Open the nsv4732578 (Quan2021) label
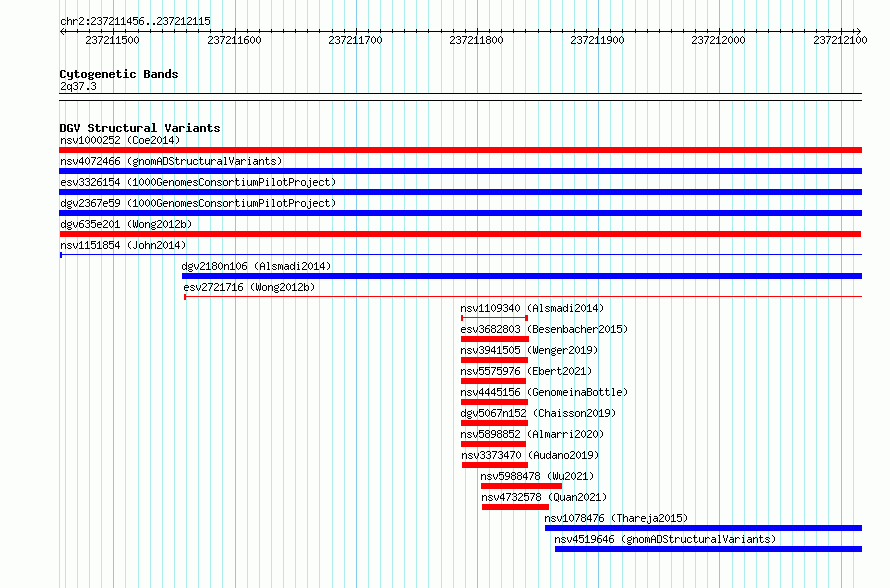Screen dimensions: 890x588 point(544,497)
